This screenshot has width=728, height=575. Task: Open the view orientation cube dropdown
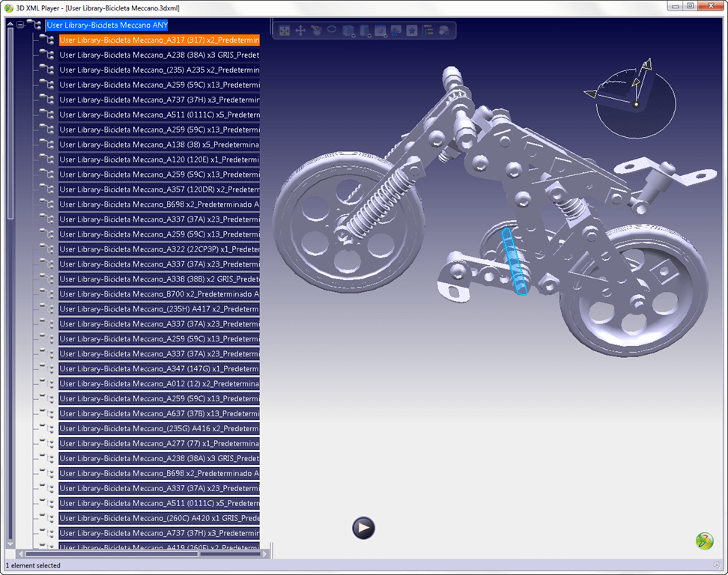coord(348,31)
